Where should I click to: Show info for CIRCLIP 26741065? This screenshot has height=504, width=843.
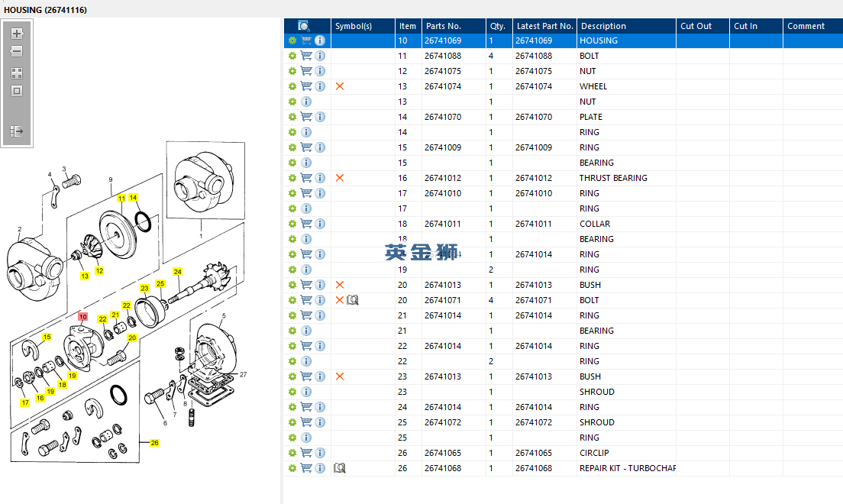(x=320, y=453)
